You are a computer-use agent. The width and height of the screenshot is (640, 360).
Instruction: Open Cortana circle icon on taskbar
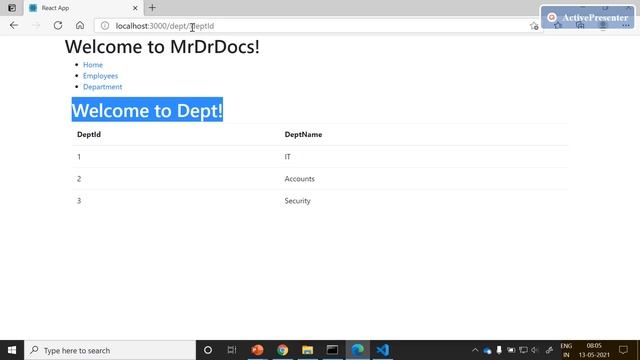coord(208,350)
